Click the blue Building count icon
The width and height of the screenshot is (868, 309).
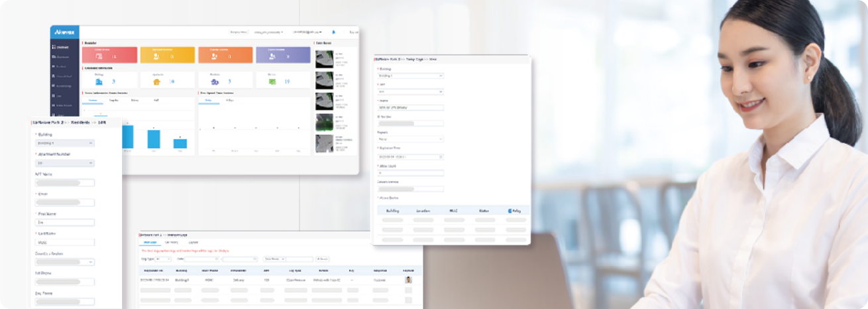pos(99,82)
